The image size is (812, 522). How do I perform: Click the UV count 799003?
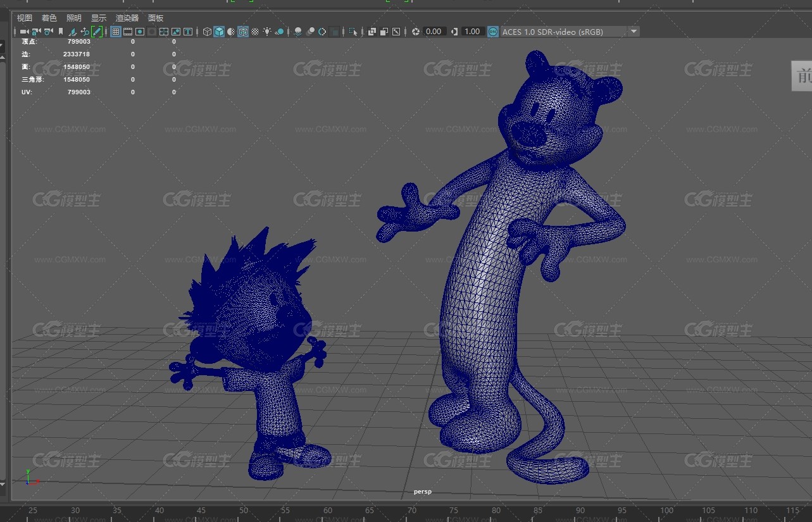pyautogui.click(x=79, y=92)
